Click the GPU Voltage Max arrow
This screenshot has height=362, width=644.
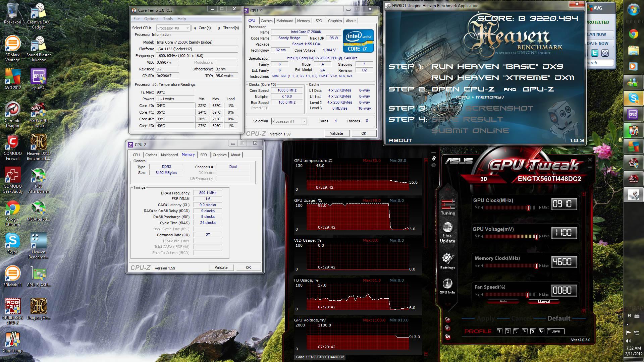click(540, 236)
